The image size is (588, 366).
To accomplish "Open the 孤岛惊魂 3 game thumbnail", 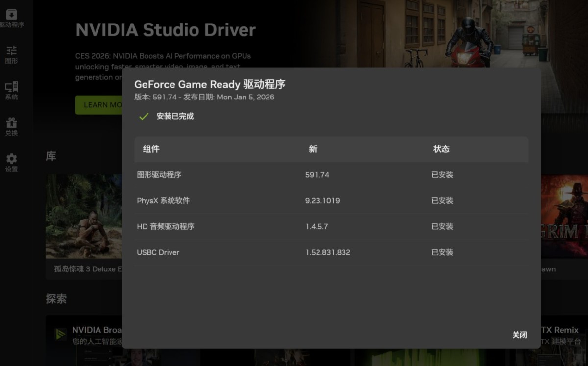I will coord(84,216).
